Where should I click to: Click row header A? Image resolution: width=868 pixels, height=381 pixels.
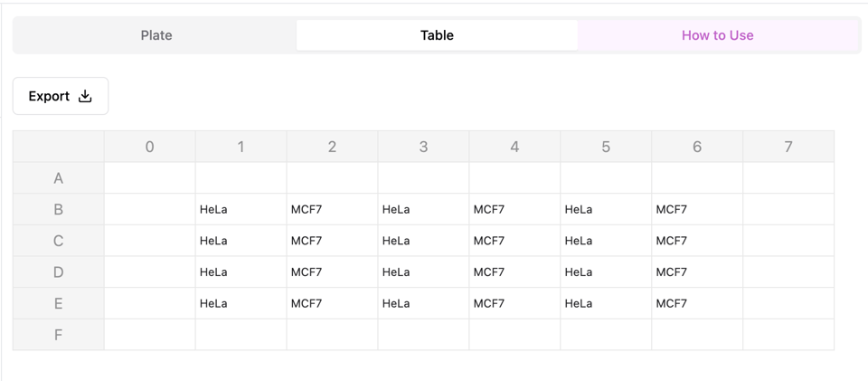(59, 178)
